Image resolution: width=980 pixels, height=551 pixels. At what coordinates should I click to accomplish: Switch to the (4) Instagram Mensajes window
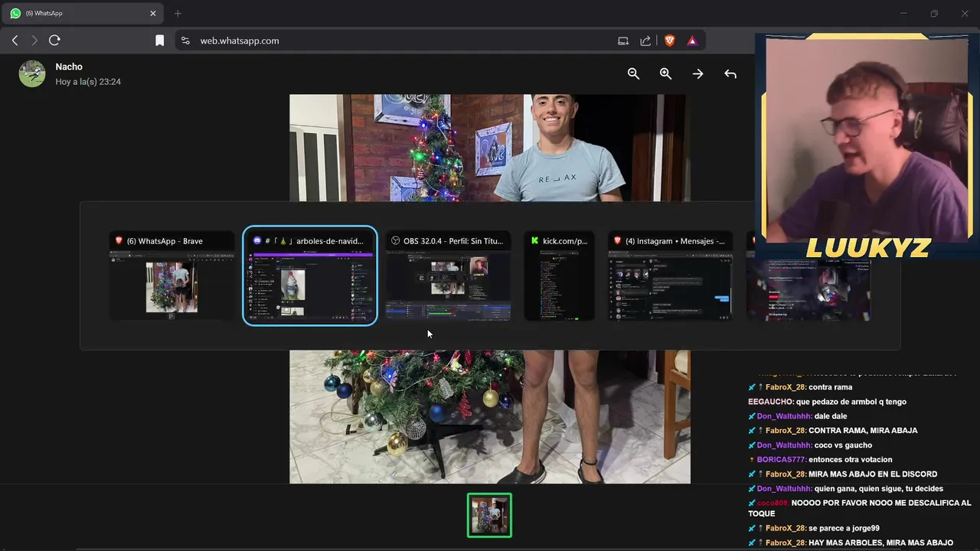[670, 275]
